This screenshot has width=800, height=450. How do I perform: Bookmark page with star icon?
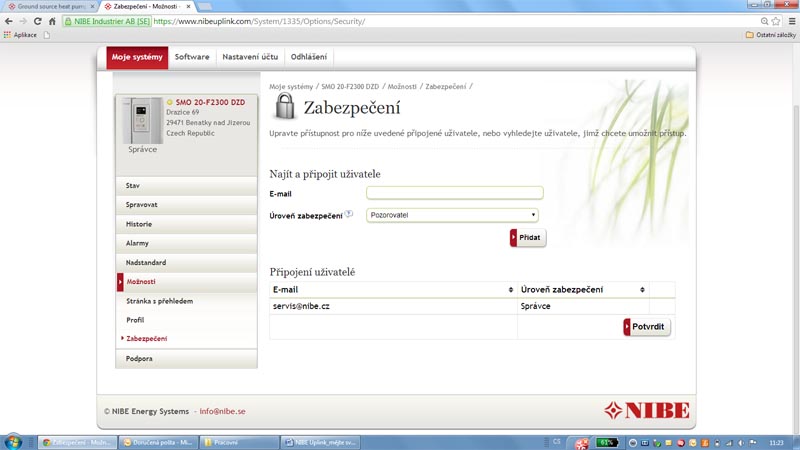click(x=776, y=21)
